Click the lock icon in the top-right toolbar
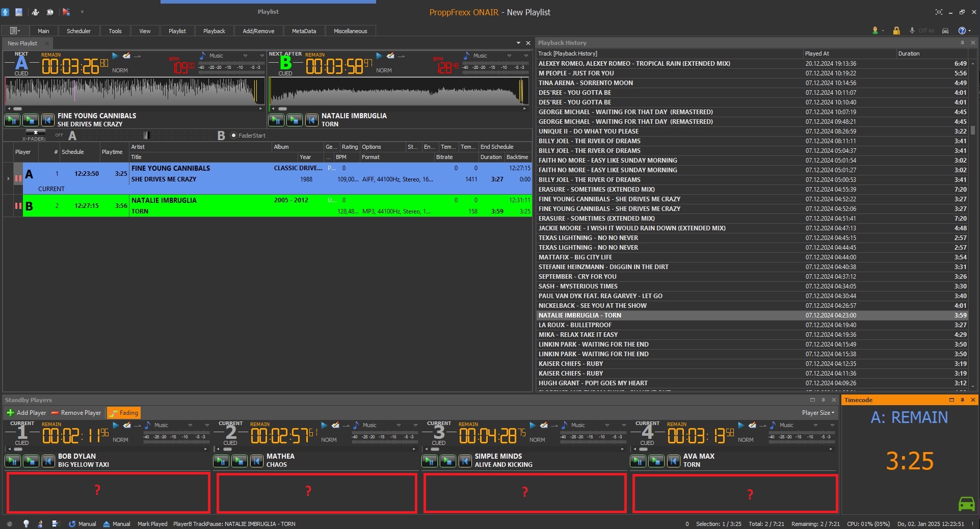The image size is (980, 529). [896, 31]
